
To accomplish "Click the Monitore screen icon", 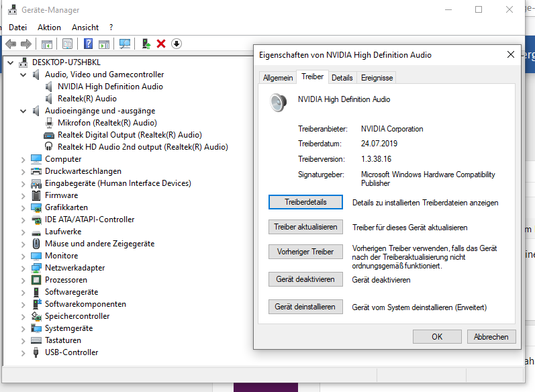I will click(x=36, y=256).
